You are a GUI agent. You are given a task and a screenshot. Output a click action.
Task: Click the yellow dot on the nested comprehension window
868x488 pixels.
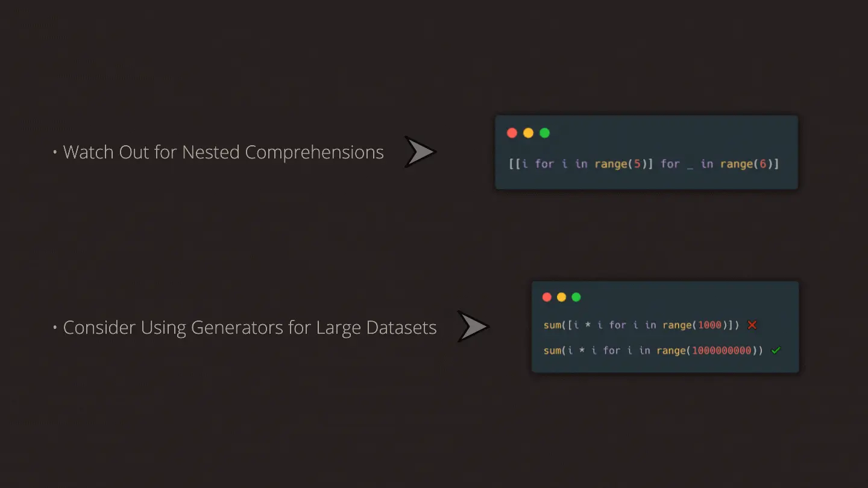click(528, 133)
